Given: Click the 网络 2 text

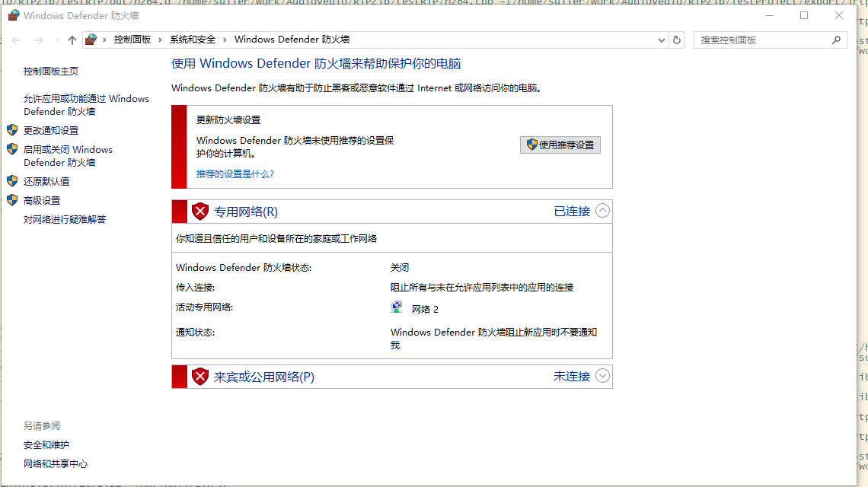Looking at the screenshot, I should [425, 310].
